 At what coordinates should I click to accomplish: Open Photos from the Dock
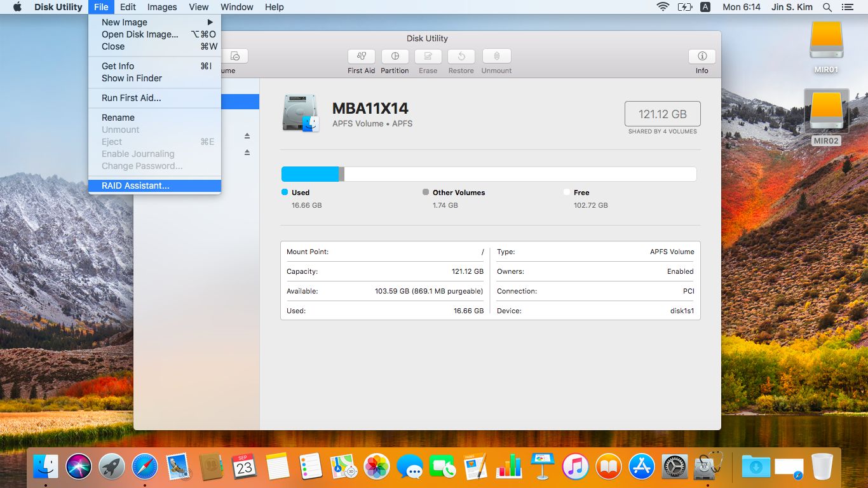pyautogui.click(x=377, y=467)
